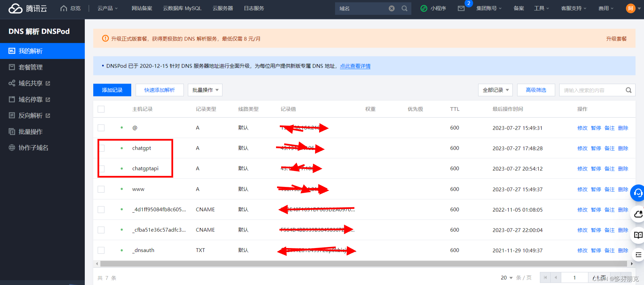Click the 升级套餐 link
This screenshot has width=644, height=285.
(616, 39)
